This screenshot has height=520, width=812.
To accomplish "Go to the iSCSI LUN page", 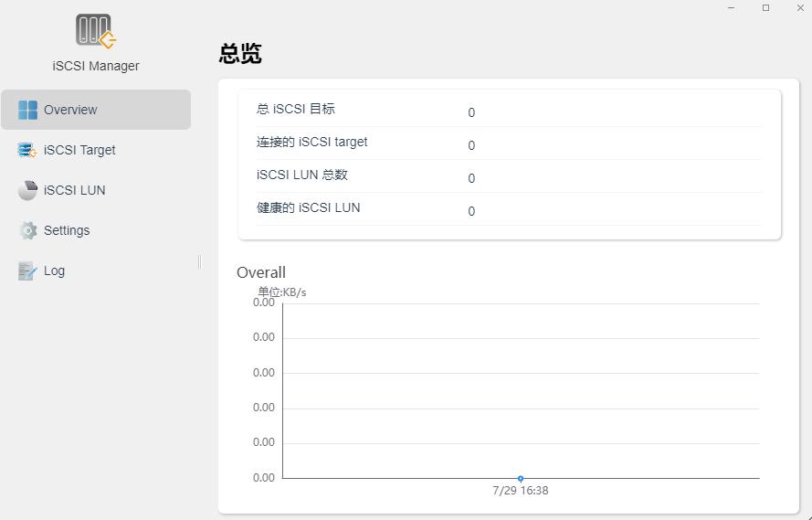I will pos(96,190).
